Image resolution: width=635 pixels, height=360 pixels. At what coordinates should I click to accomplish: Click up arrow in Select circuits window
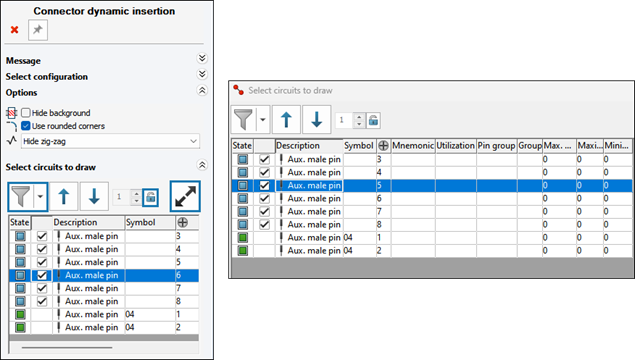286,120
